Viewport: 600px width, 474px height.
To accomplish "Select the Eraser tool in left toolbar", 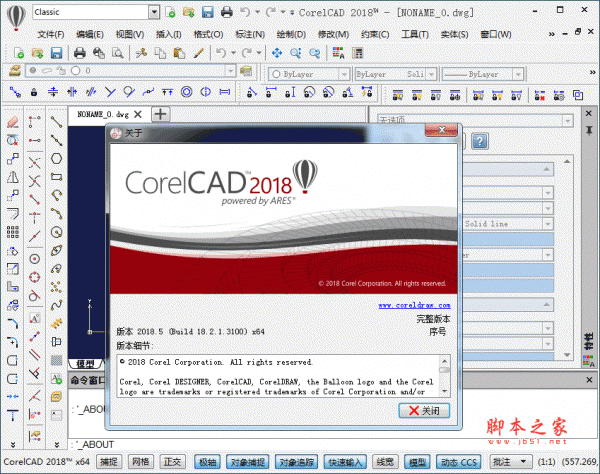I will click(13, 122).
